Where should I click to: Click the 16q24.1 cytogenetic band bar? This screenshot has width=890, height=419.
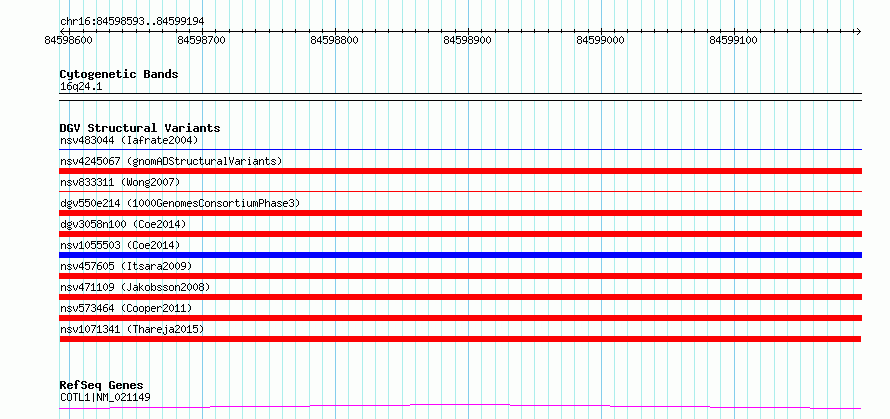461,97
